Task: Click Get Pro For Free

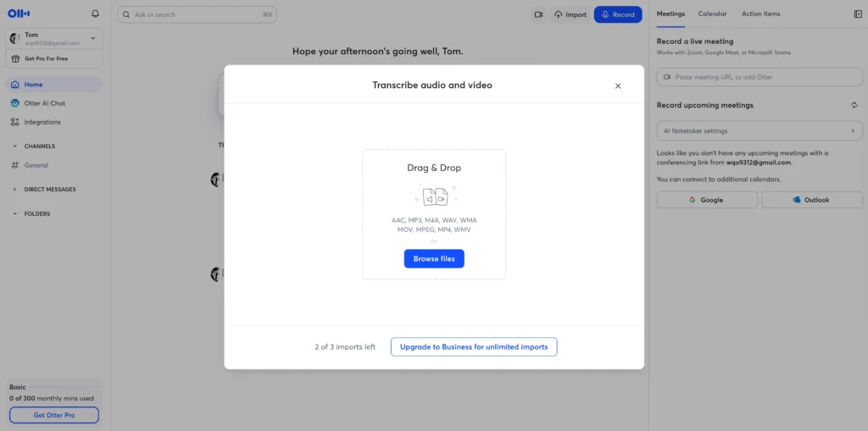Action: [x=53, y=58]
